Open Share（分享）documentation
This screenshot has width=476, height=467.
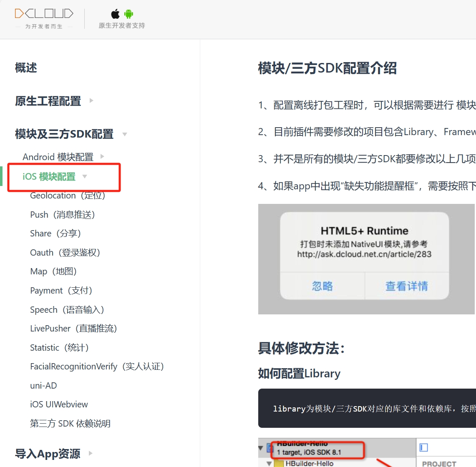click(x=55, y=233)
